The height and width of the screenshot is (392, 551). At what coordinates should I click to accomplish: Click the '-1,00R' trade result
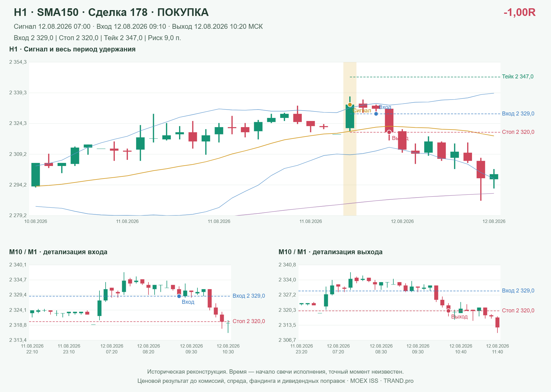(519, 13)
